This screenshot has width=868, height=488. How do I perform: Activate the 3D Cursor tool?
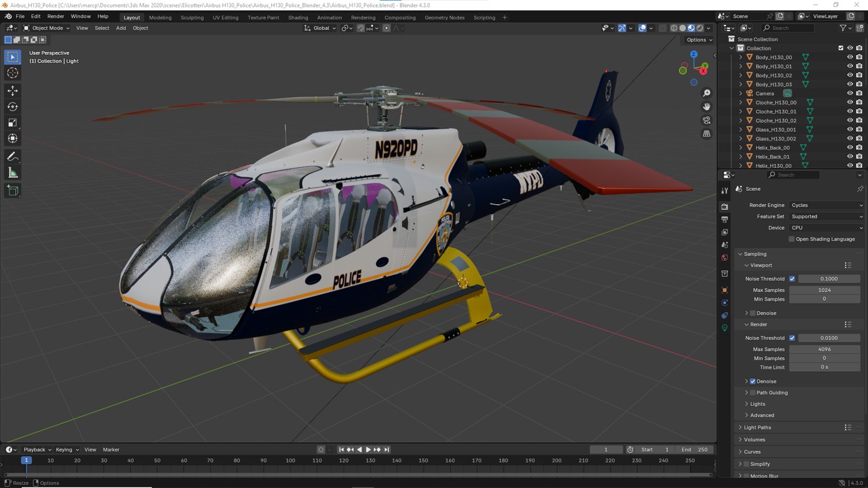[x=13, y=73]
